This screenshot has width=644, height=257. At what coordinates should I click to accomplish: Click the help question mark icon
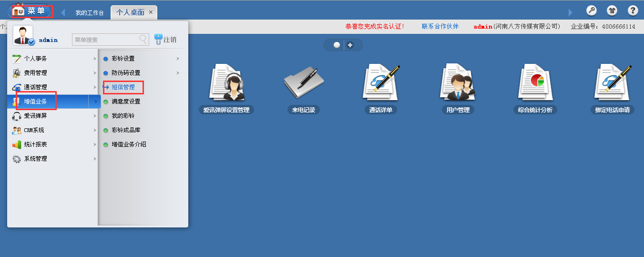pos(633,10)
